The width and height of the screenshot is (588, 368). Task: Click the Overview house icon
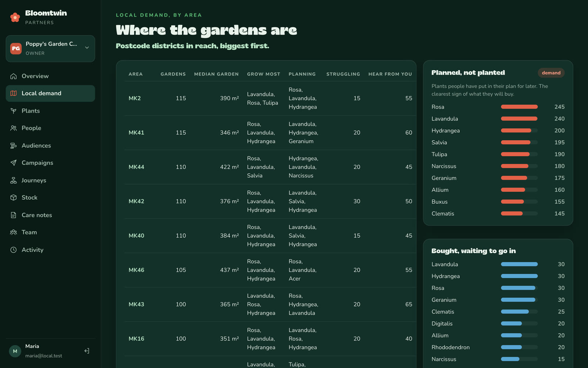click(14, 76)
